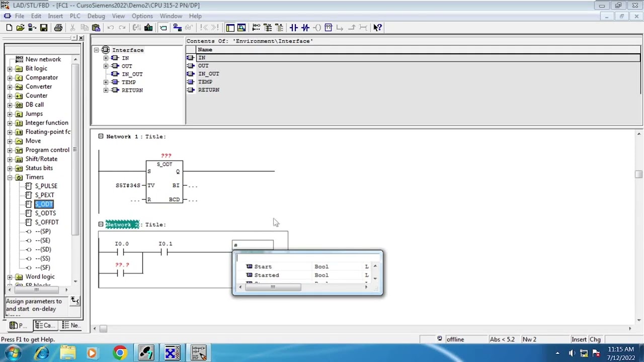Create a new block with New icon
Screen dimensions: 644x362
(x=9, y=28)
